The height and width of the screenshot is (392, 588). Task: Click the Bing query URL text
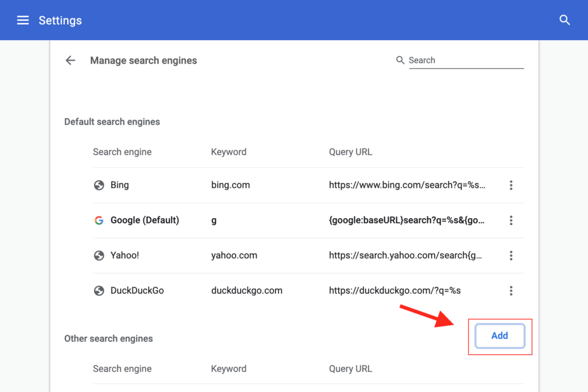pyautogui.click(x=407, y=185)
